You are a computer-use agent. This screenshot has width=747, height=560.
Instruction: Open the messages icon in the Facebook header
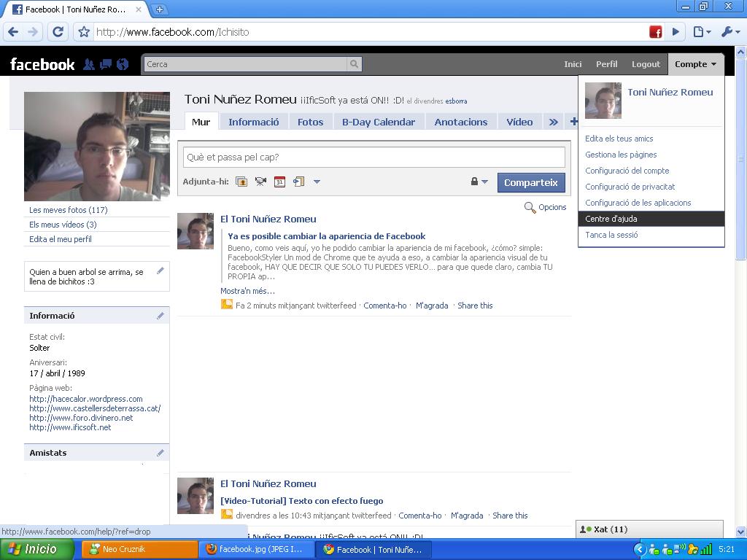106,64
